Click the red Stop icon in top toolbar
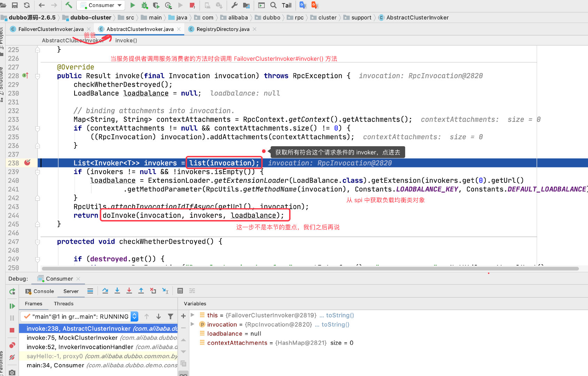Screen dimensions: 588x376 [192, 5]
